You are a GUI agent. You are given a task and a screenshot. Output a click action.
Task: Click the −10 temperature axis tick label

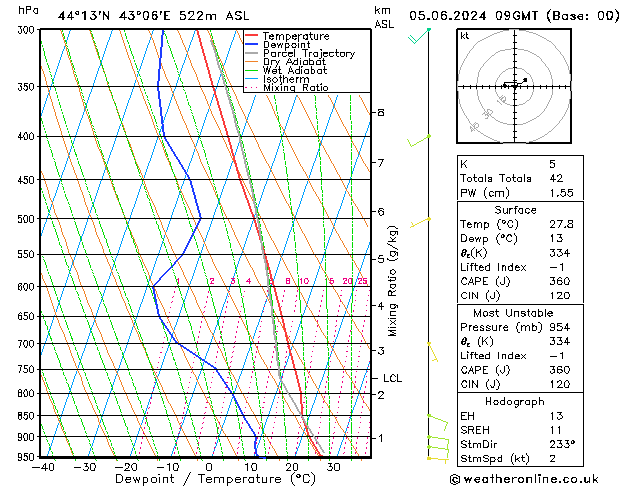[168, 467]
